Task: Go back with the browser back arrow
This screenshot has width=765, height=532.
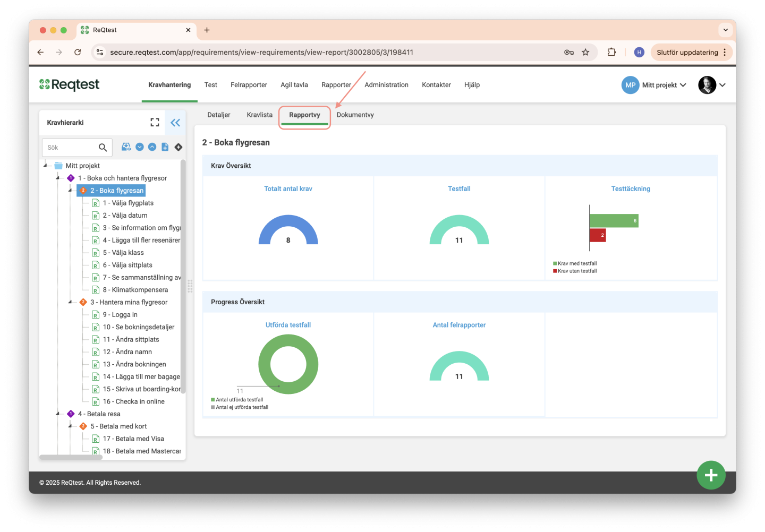Action: [x=40, y=52]
